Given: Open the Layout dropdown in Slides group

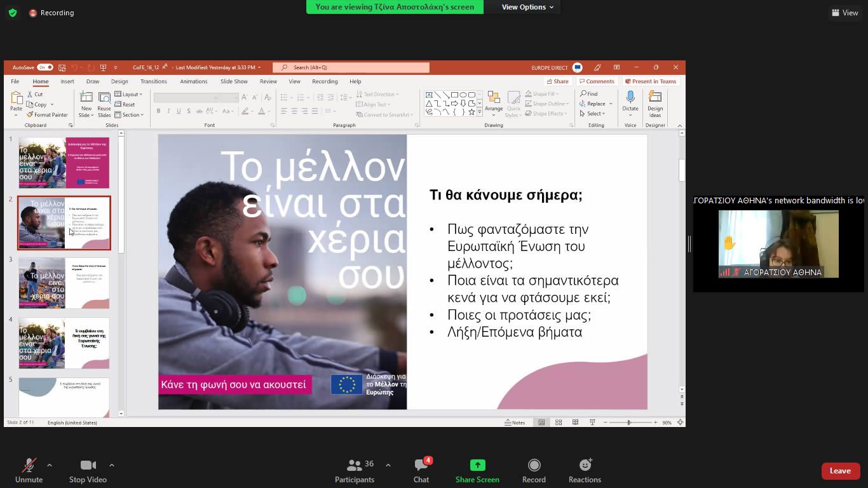Looking at the screenshot, I should [130, 95].
